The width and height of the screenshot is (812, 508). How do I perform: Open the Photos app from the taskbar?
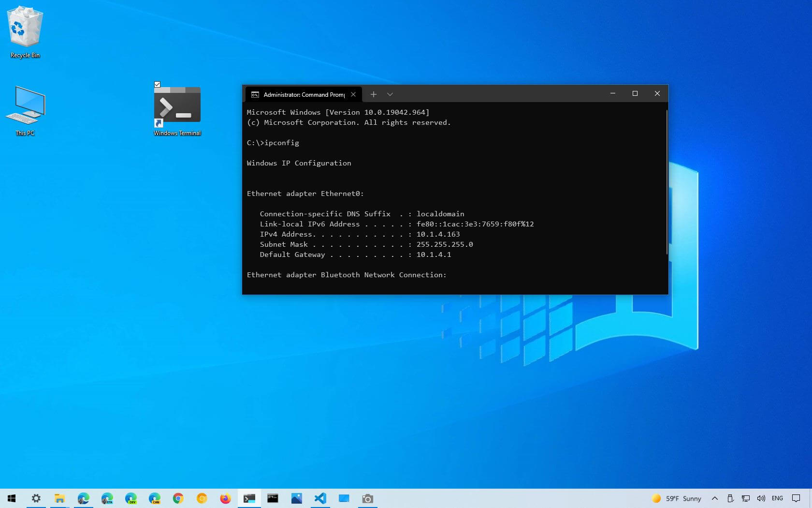coord(296,499)
